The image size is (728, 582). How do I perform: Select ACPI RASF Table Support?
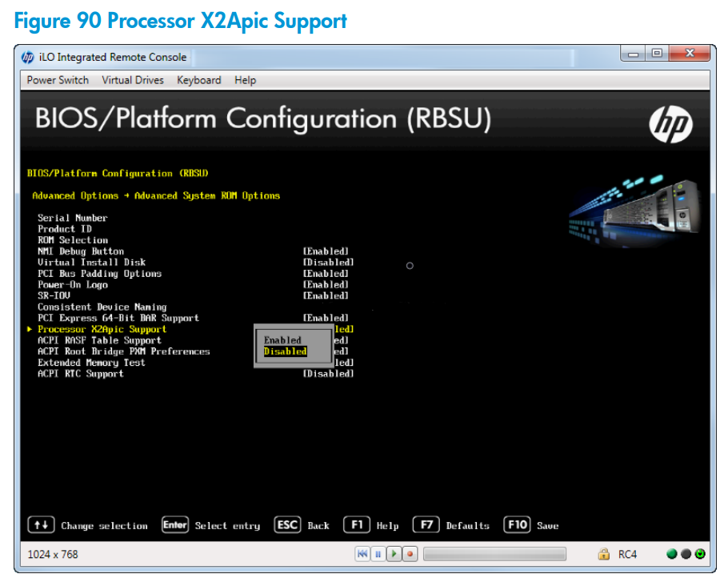point(99,340)
